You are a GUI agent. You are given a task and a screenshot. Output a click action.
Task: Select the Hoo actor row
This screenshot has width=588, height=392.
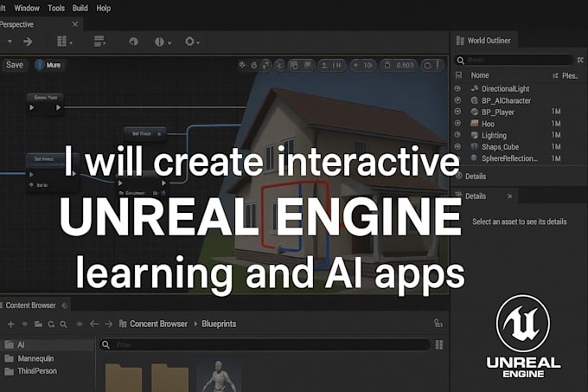tap(518, 124)
